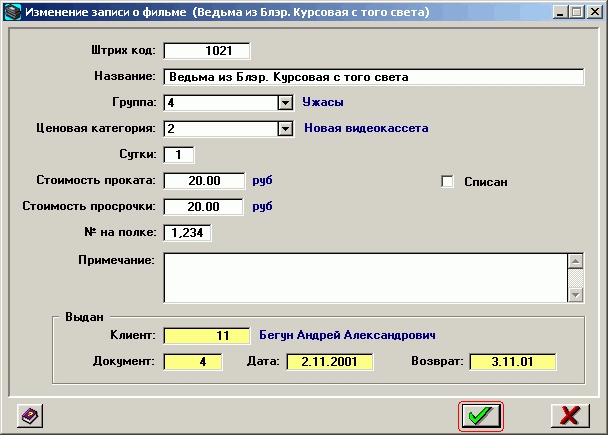Click the Штрих код field with 1021

[x=207, y=51]
